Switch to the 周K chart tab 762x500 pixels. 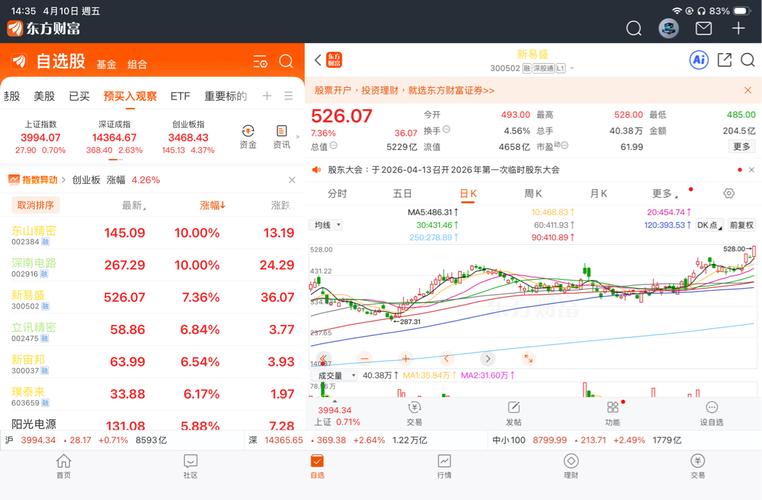click(x=533, y=193)
